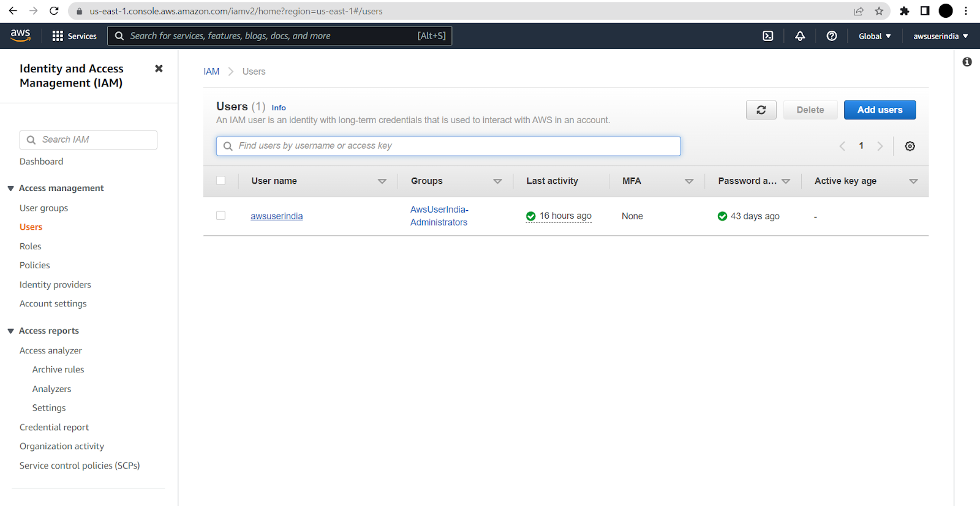This screenshot has height=506, width=980.
Task: Open table preferences gear icon
Action: click(x=910, y=146)
